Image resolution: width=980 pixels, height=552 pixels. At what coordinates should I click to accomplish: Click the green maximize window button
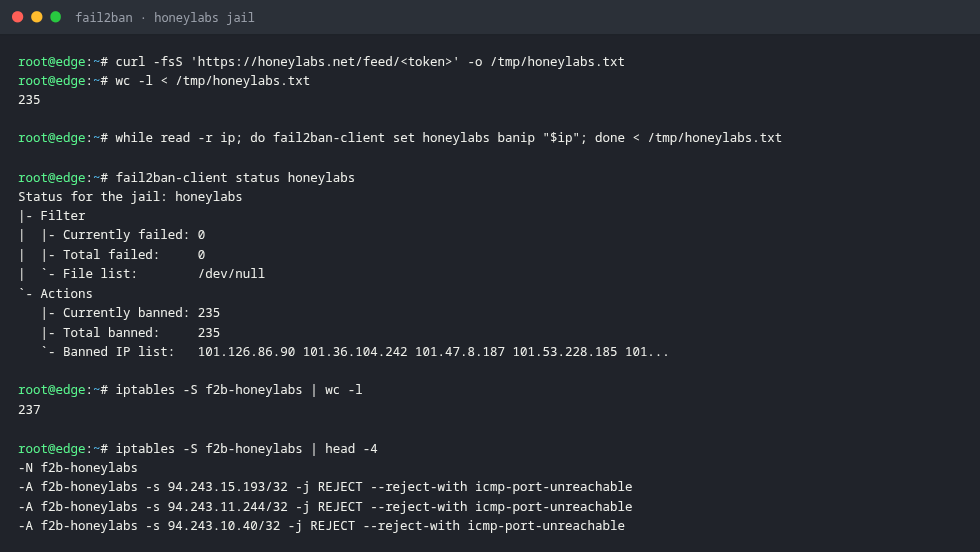[56, 17]
